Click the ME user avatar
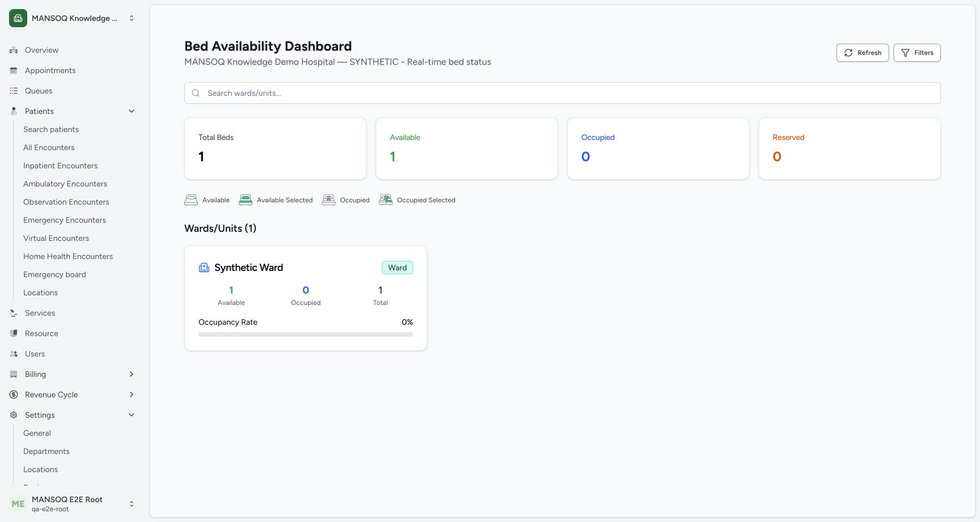Image resolution: width=980 pixels, height=522 pixels. tap(18, 504)
